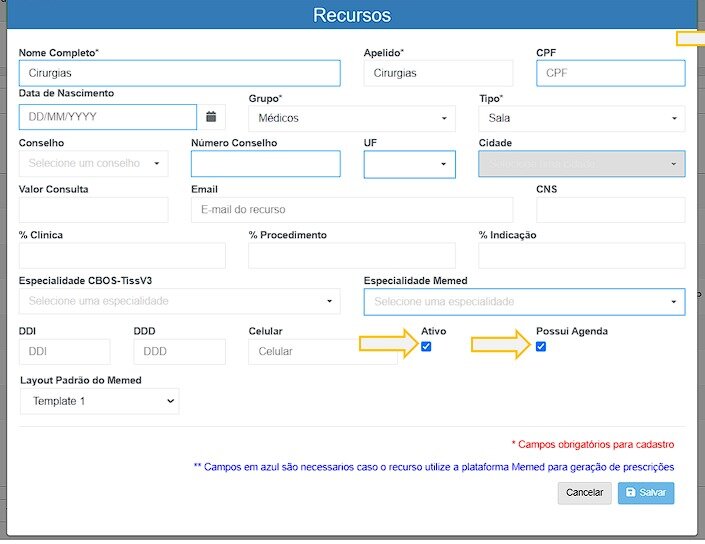705x544 pixels.
Task: Click into the CPF field
Action: [610, 73]
